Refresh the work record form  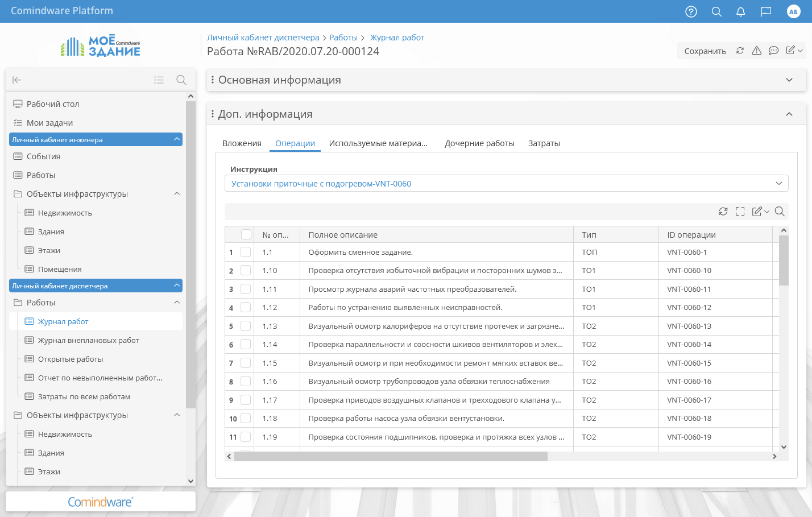[x=740, y=51]
